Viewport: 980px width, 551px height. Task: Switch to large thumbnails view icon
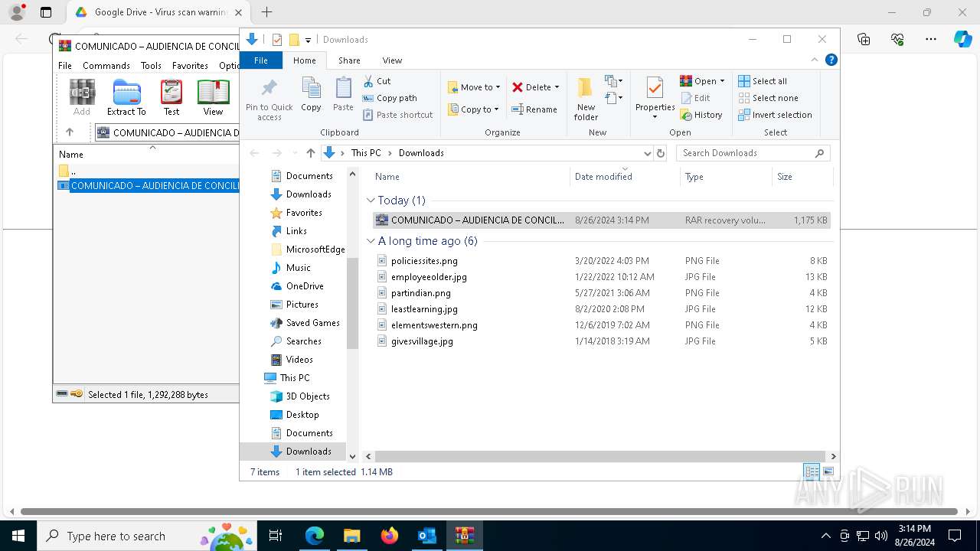tap(828, 471)
